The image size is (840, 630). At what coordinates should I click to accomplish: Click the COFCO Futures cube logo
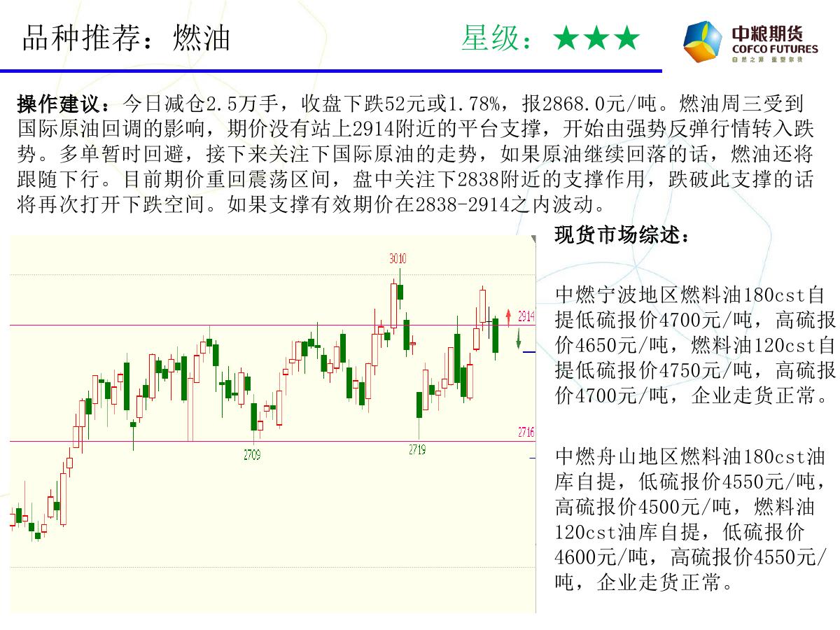(x=703, y=41)
